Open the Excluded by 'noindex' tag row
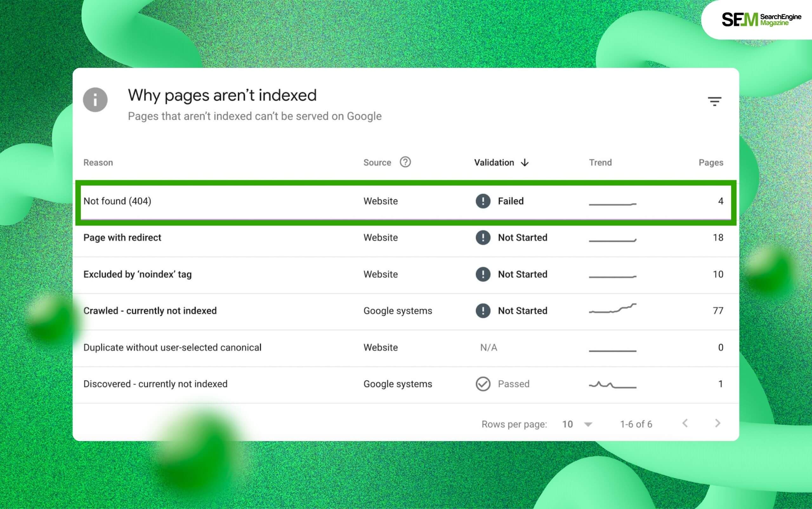This screenshot has width=812, height=509. [406, 275]
